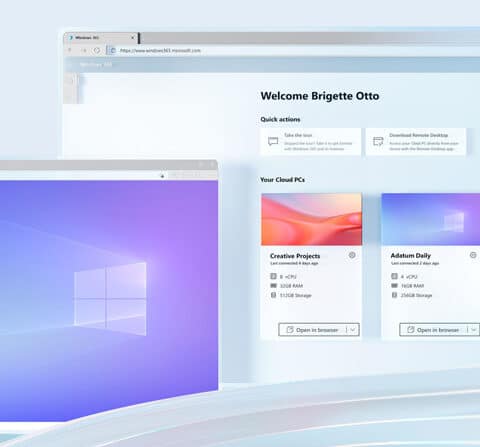Open settings gear on Adatum Daily card

(473, 255)
